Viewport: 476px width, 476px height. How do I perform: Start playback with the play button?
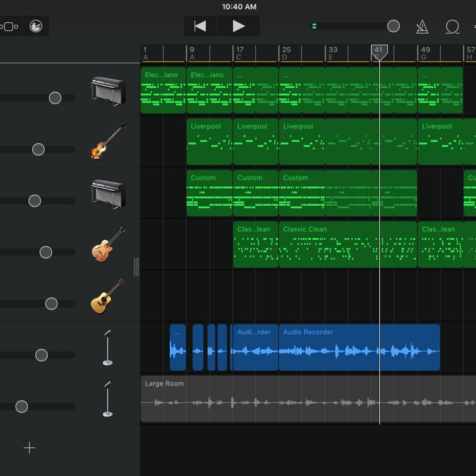point(238,26)
